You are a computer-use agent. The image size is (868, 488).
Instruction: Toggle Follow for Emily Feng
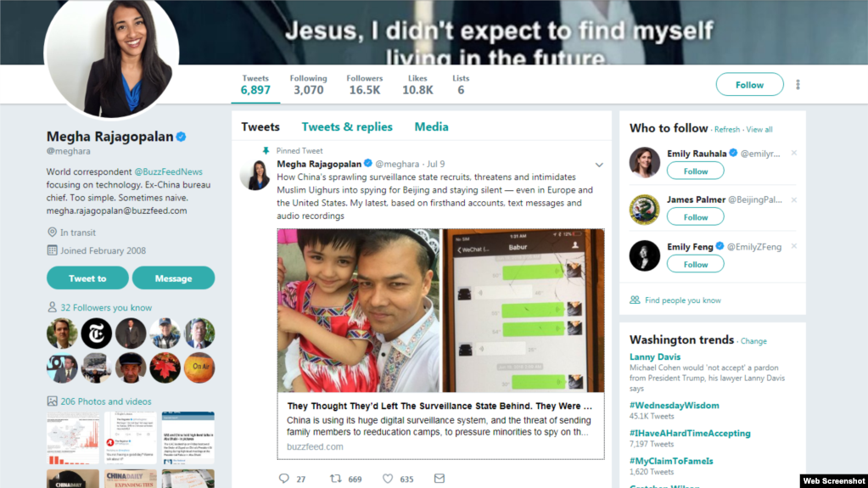coord(695,264)
